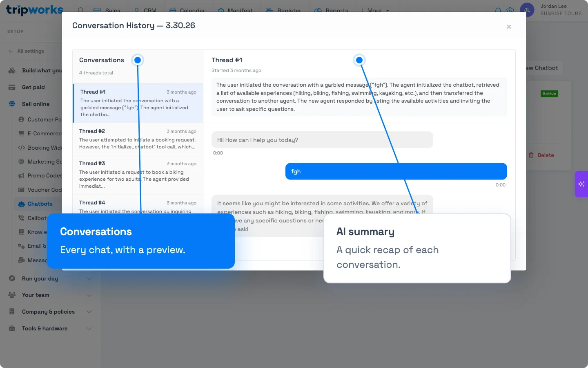
Task: Expand the Tools & hardware chevron
Action: pos(89,328)
